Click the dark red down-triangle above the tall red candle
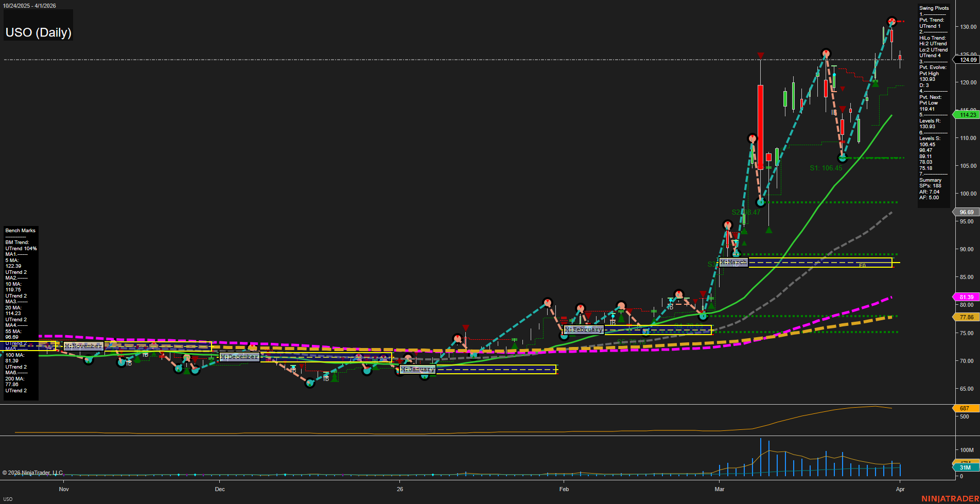This screenshot has width=980, height=504. click(x=760, y=56)
